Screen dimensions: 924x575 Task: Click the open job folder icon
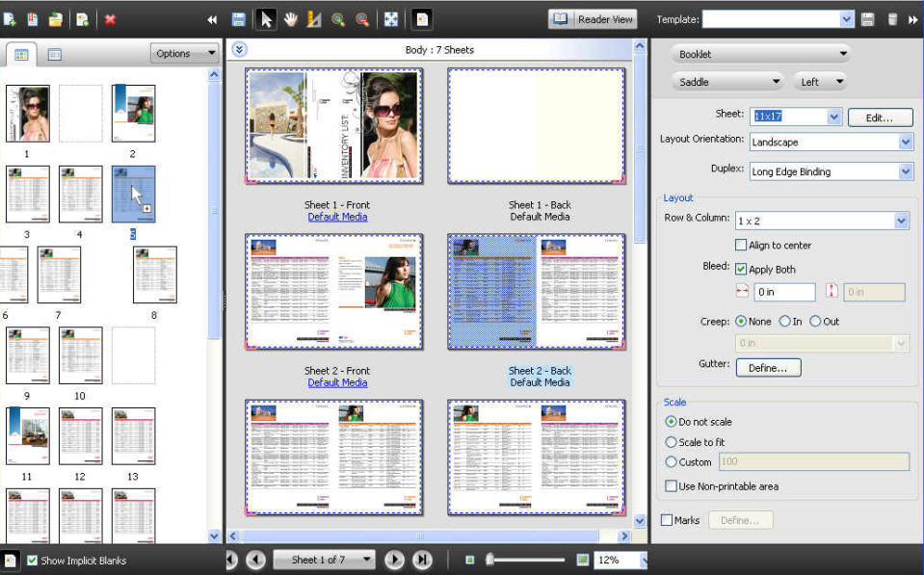56,18
